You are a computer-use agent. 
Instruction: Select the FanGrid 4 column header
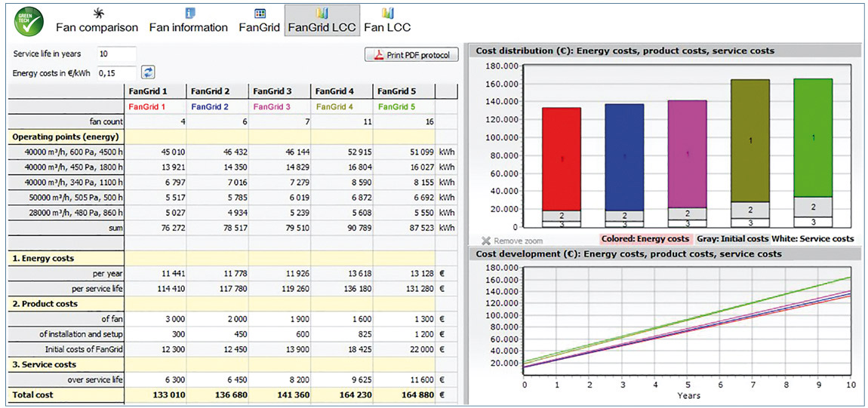(342, 90)
